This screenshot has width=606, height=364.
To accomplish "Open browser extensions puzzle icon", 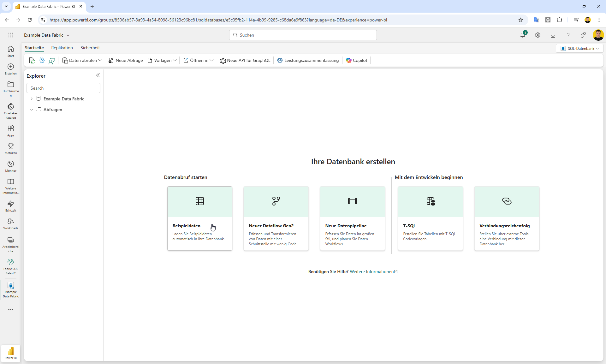I will point(559,20).
